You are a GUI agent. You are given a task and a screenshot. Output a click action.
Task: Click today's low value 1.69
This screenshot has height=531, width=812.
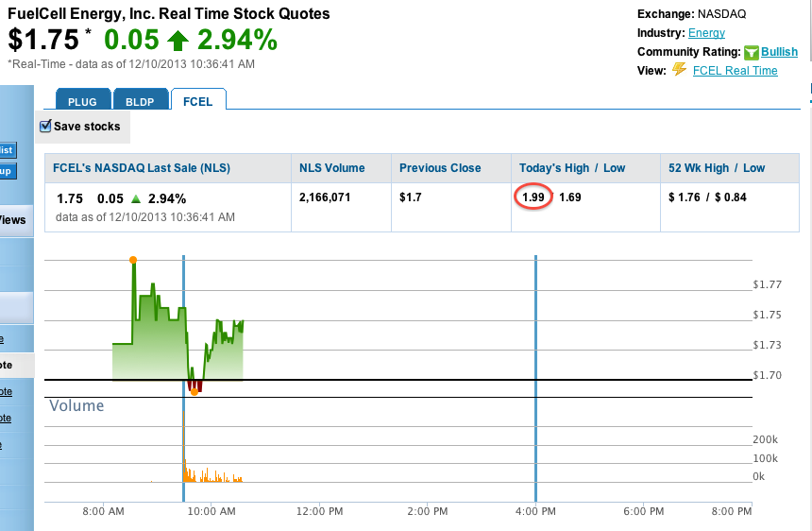tap(570, 197)
